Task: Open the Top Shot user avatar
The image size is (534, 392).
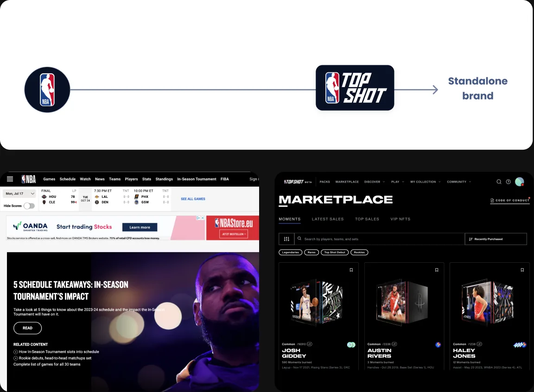Action: point(519,182)
